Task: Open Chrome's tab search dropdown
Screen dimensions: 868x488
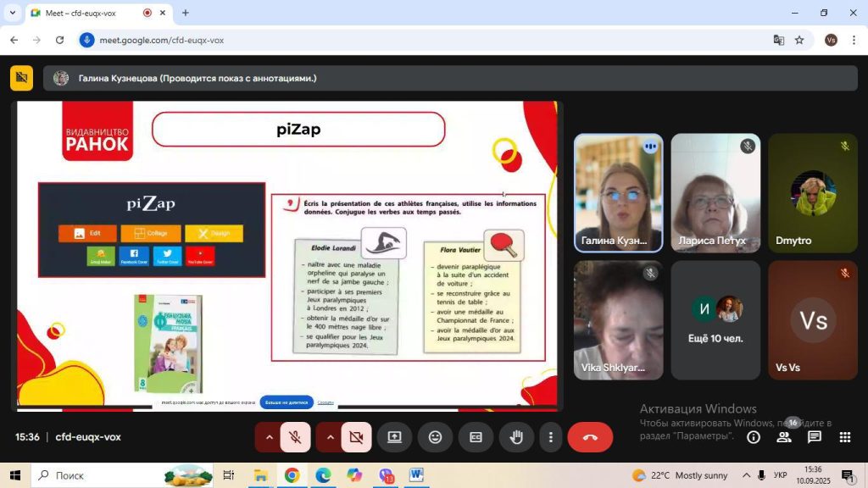Action: click(12, 13)
